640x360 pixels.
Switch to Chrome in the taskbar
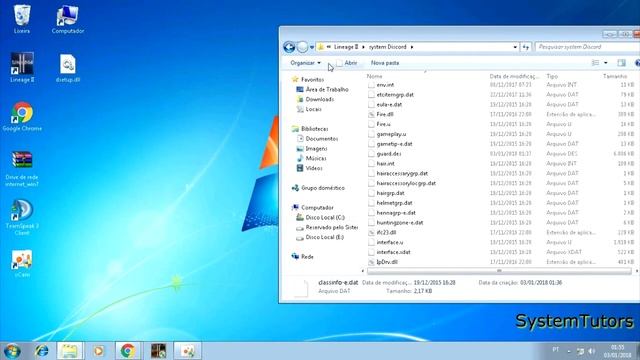click(128, 351)
